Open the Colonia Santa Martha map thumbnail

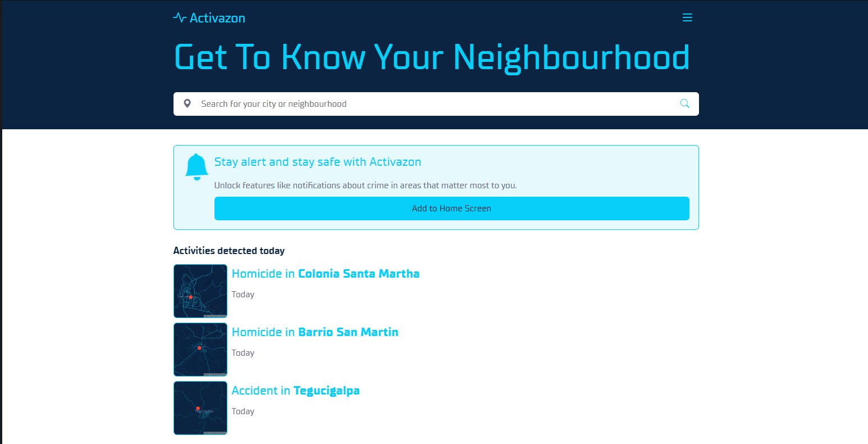click(x=200, y=291)
